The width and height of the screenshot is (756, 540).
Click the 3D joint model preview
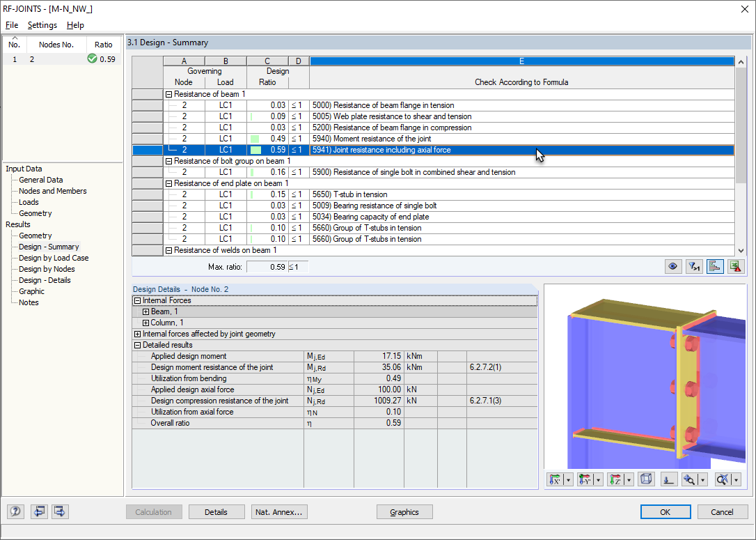click(x=645, y=376)
